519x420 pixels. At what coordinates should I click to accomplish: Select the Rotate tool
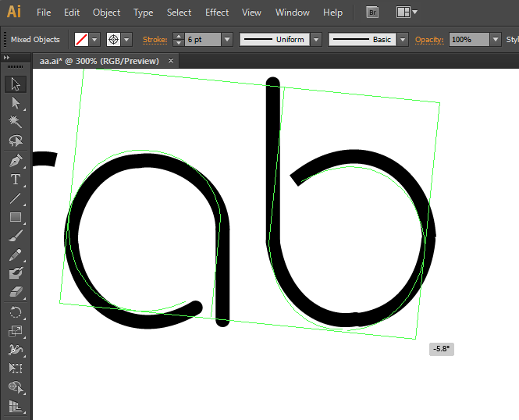pos(16,312)
